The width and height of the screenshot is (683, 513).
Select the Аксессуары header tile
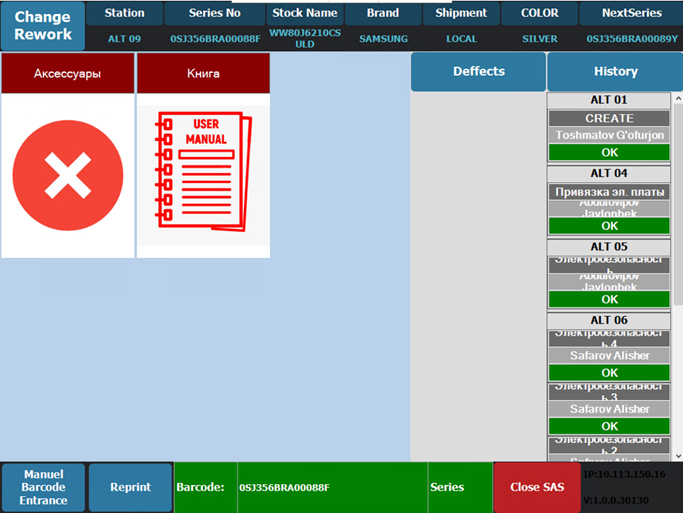[x=67, y=74]
